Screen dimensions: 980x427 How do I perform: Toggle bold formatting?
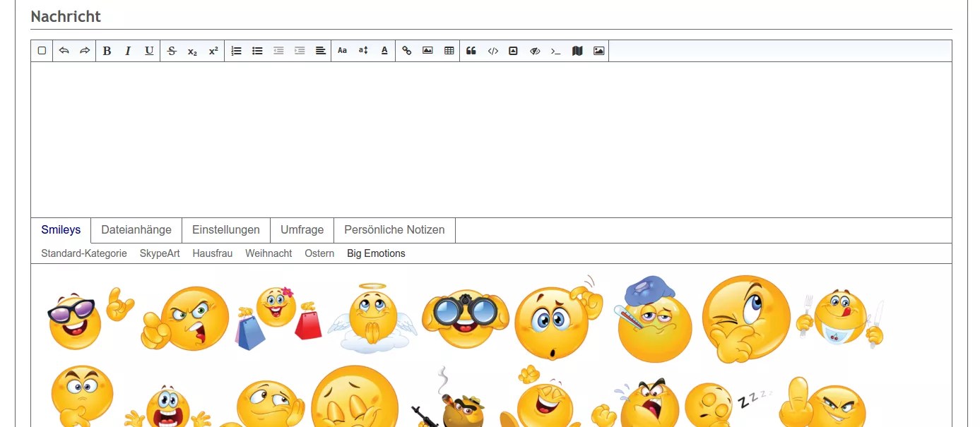[x=107, y=51]
